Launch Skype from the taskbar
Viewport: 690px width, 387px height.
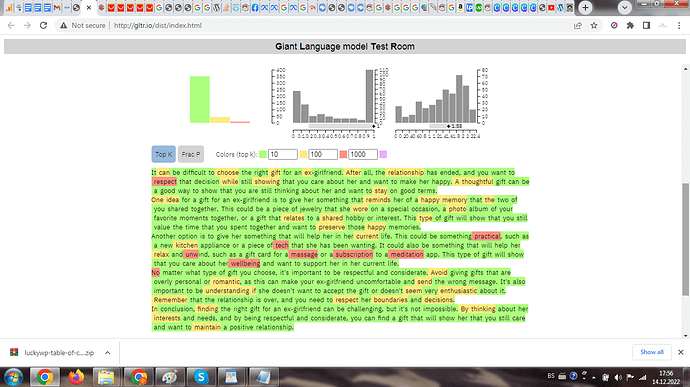click(x=201, y=377)
